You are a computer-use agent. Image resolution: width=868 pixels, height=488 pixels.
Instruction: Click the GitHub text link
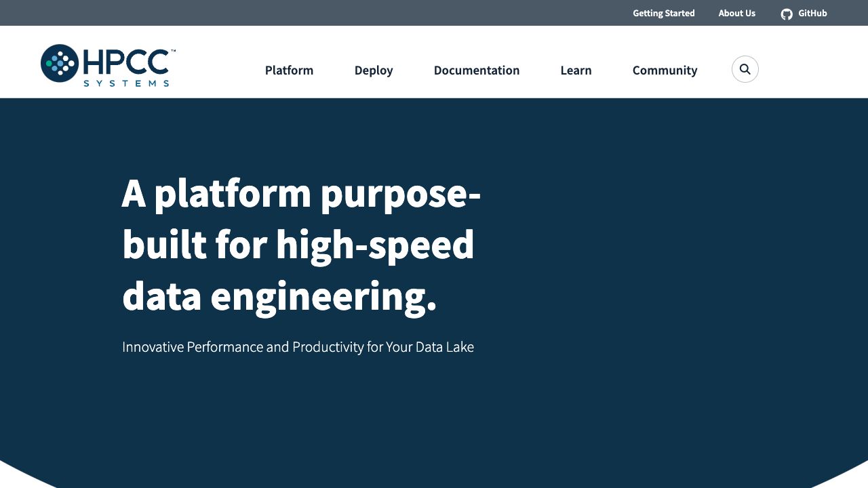coord(812,13)
